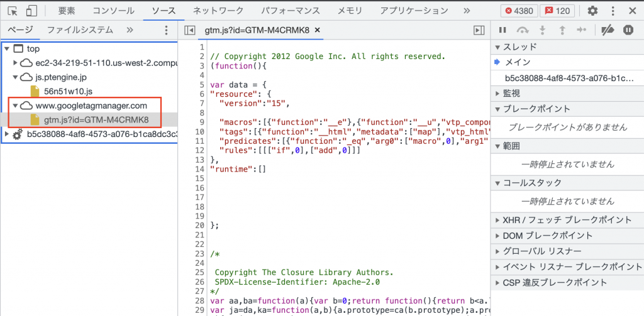Open the ネットワーク tab
The image size is (644, 316).
click(x=218, y=11)
